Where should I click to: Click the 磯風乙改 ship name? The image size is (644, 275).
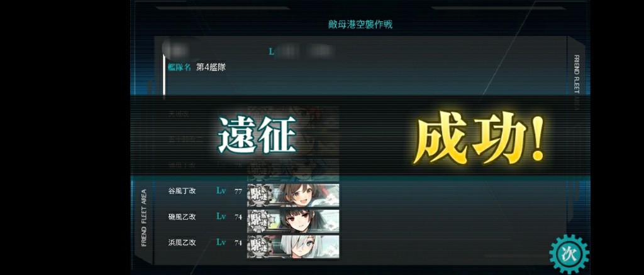pyautogui.click(x=182, y=217)
